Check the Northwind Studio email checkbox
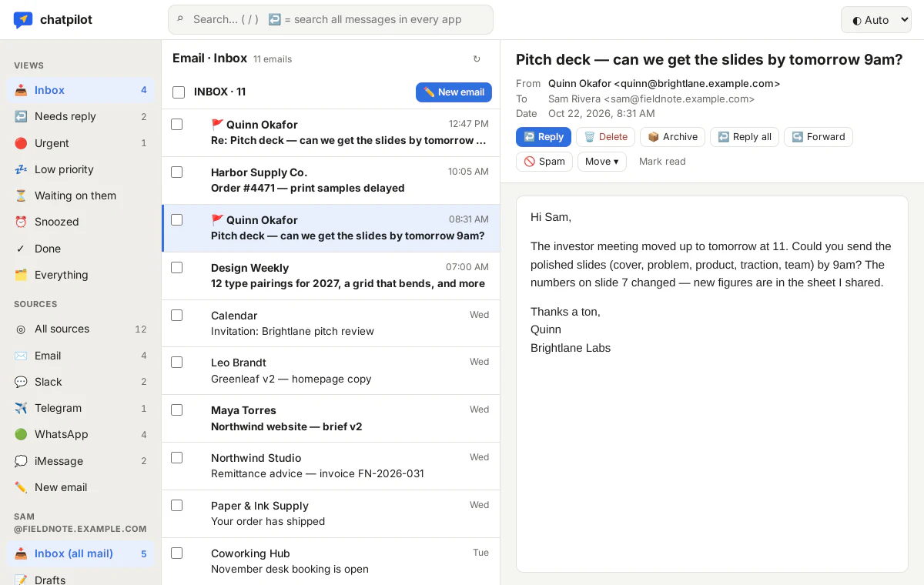 pyautogui.click(x=176, y=457)
